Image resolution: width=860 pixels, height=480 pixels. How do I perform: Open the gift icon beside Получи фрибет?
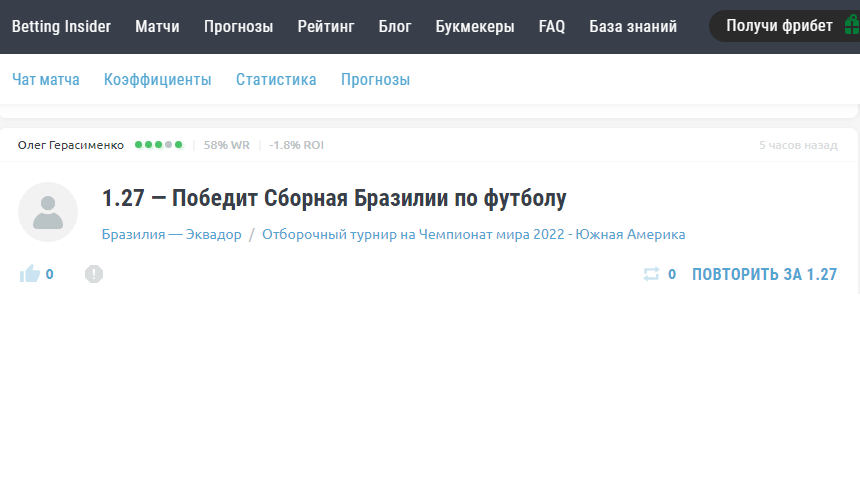coord(852,25)
